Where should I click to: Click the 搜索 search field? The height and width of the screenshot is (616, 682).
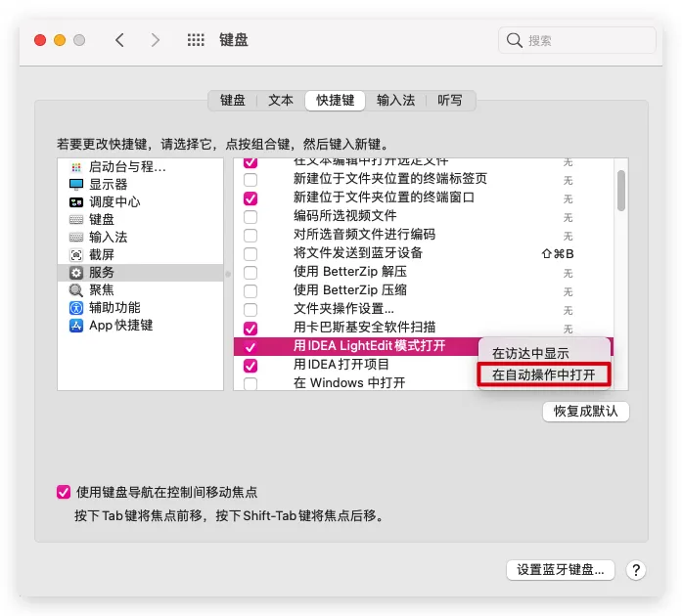point(577,40)
